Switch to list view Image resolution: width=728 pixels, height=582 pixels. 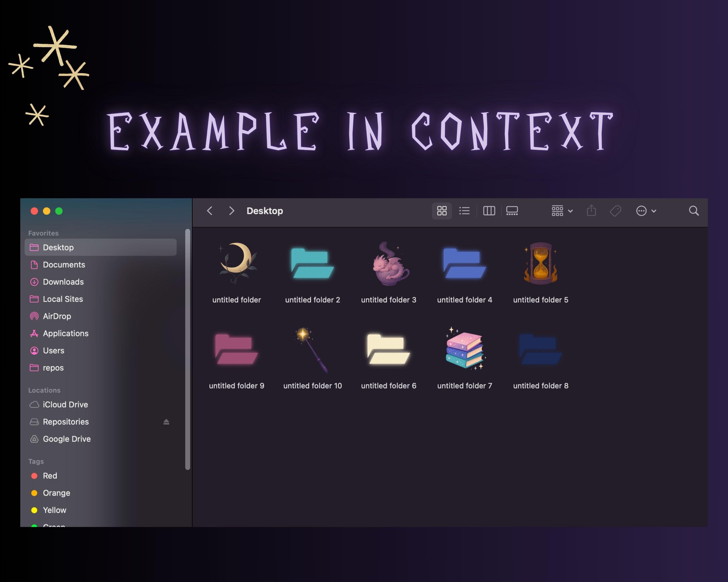click(x=464, y=211)
